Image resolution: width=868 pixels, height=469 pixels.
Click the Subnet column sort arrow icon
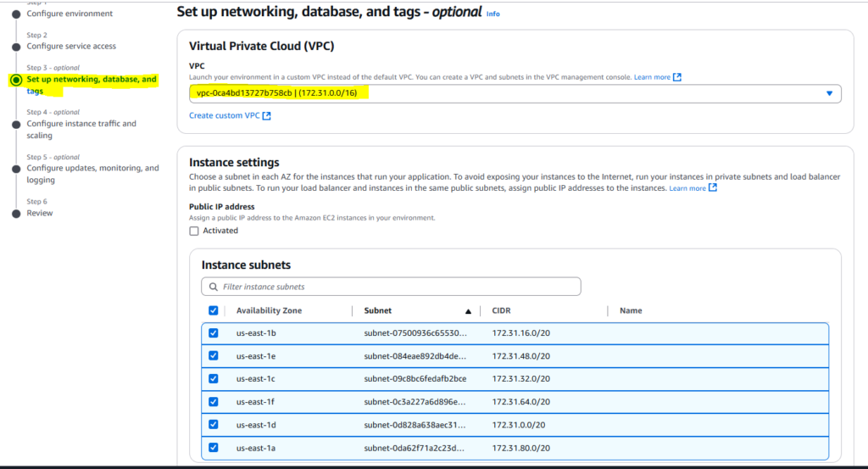[x=468, y=311]
